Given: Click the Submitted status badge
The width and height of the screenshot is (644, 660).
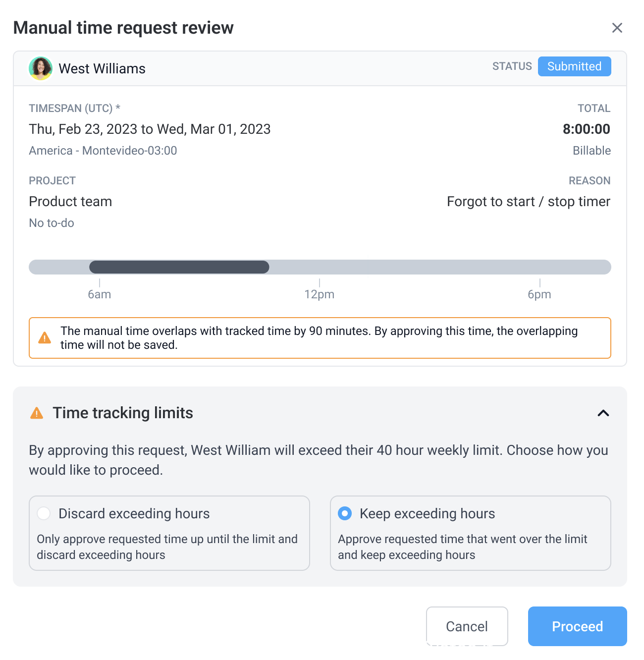Looking at the screenshot, I should [574, 66].
